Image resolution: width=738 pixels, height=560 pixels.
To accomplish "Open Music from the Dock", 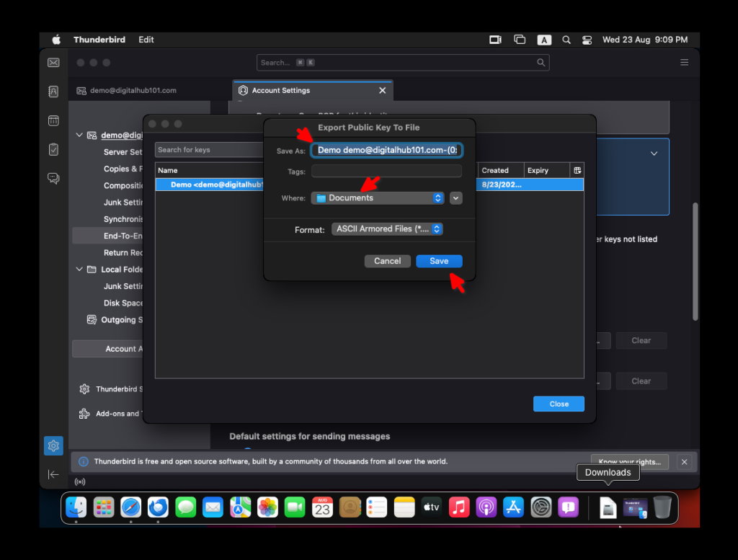I will (x=459, y=507).
